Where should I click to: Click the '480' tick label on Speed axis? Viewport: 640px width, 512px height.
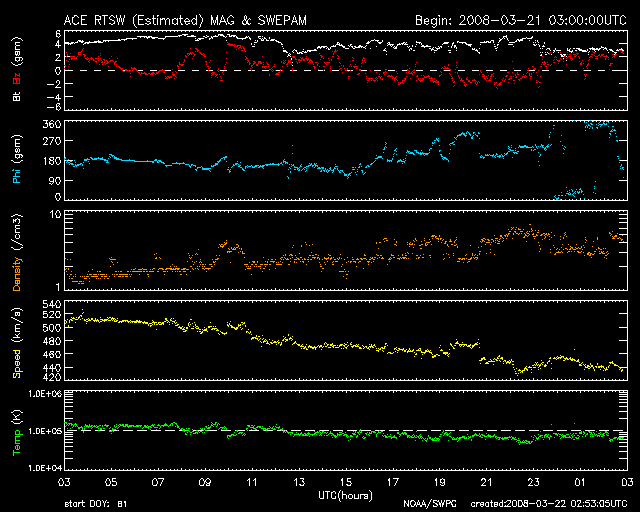click(52, 341)
